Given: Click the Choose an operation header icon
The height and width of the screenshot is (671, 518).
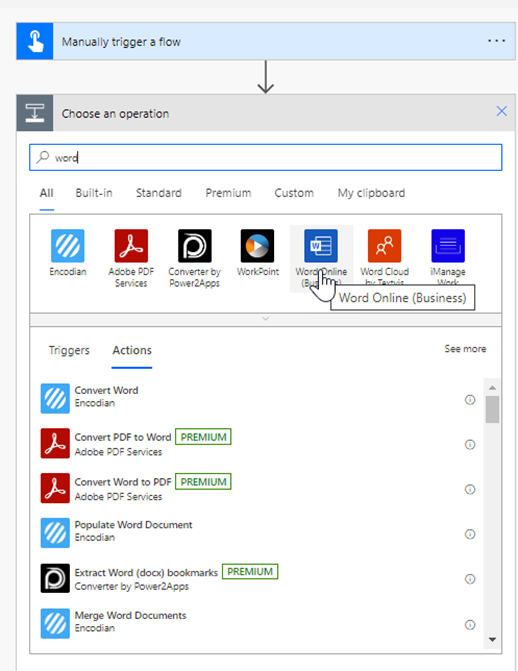Looking at the screenshot, I should pos(35,113).
